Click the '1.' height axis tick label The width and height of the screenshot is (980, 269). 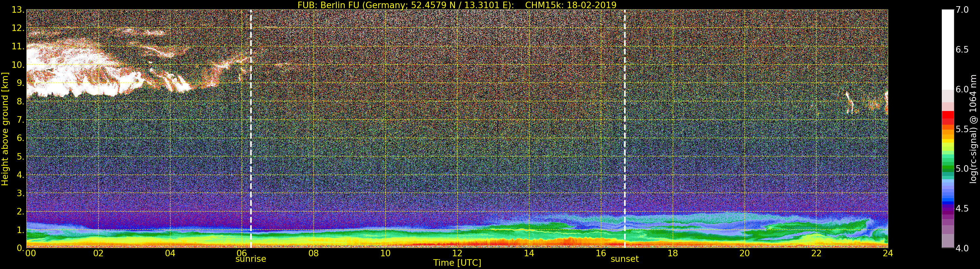pos(21,230)
